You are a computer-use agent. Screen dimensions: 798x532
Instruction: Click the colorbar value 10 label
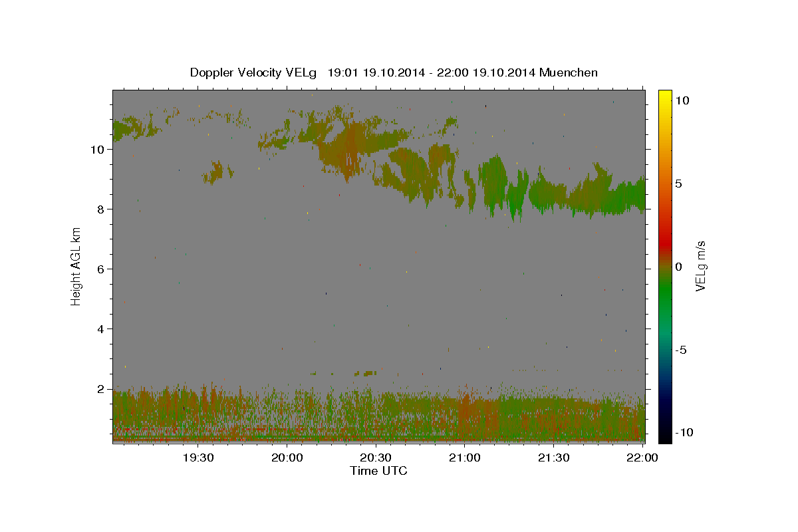pyautogui.click(x=682, y=100)
